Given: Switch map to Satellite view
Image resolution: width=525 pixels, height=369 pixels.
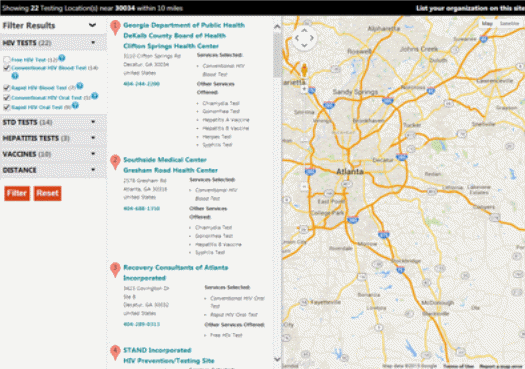Looking at the screenshot, I should 509,23.
